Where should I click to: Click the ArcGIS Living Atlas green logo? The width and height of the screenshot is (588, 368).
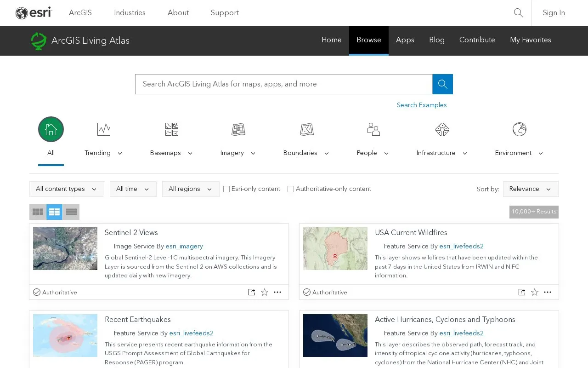coord(39,41)
